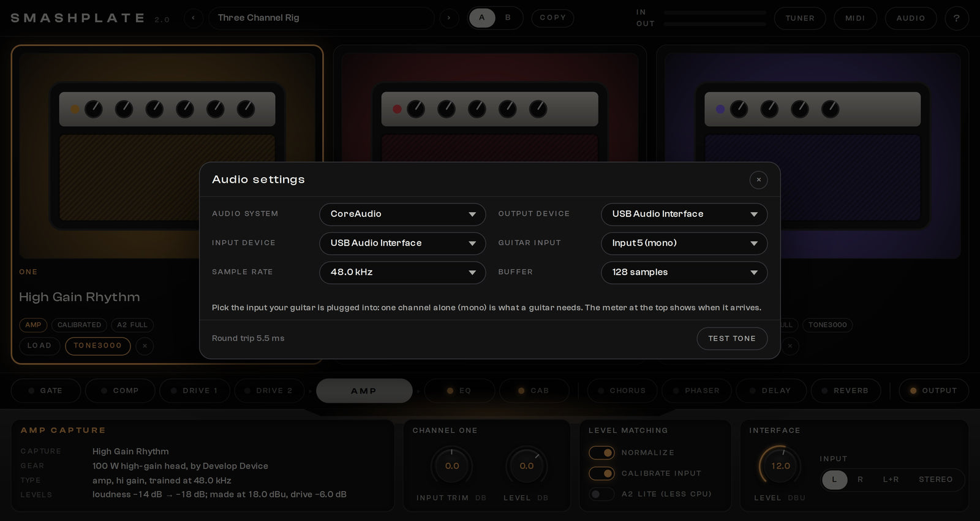Click the orange power LED on amp one

[75, 109]
